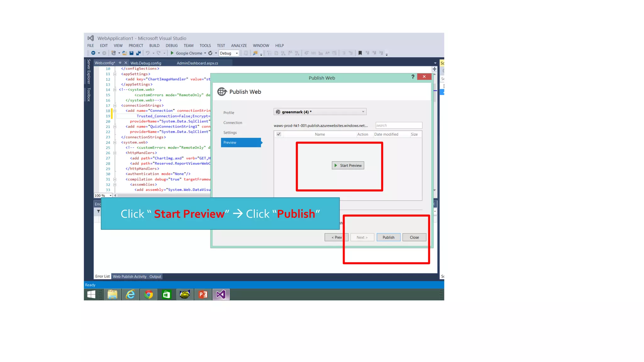Screen dimensions: 644x362
Task: Open the ANALYZE menu
Action: [239, 46]
